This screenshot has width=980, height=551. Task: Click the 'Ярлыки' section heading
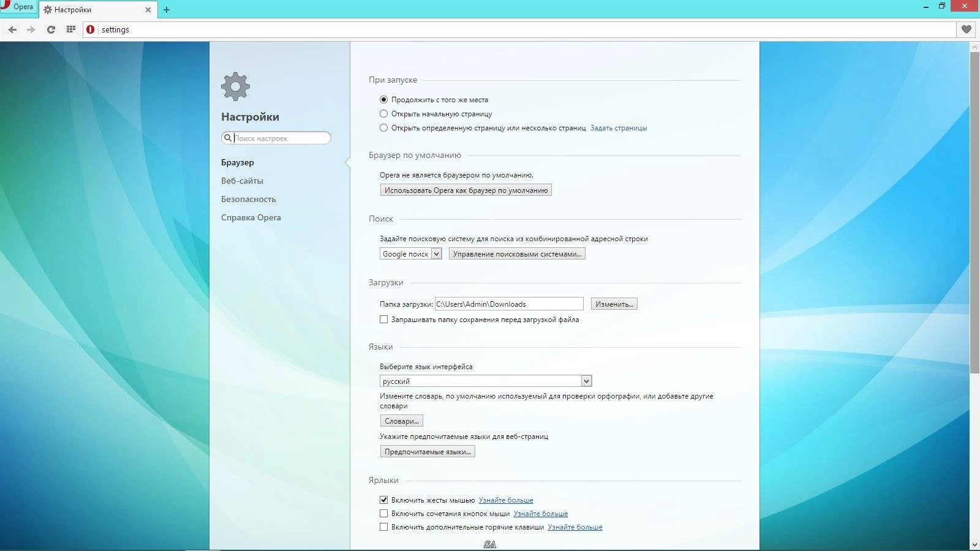(383, 480)
